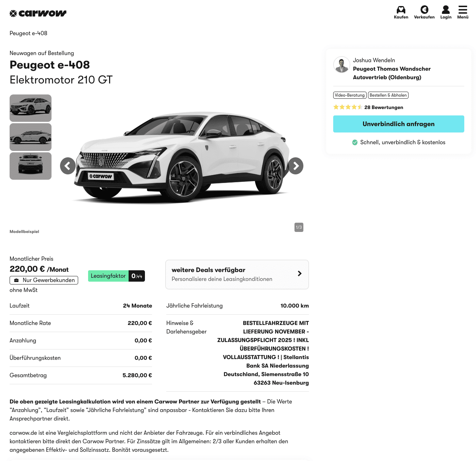Click Joshua Wendeln's profile photo
The image size is (476, 461).
[x=342, y=65]
